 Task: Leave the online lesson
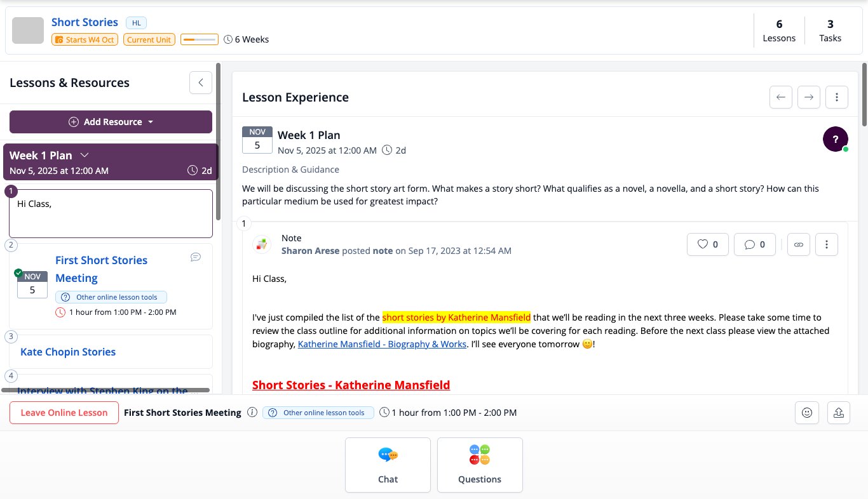pos(64,413)
